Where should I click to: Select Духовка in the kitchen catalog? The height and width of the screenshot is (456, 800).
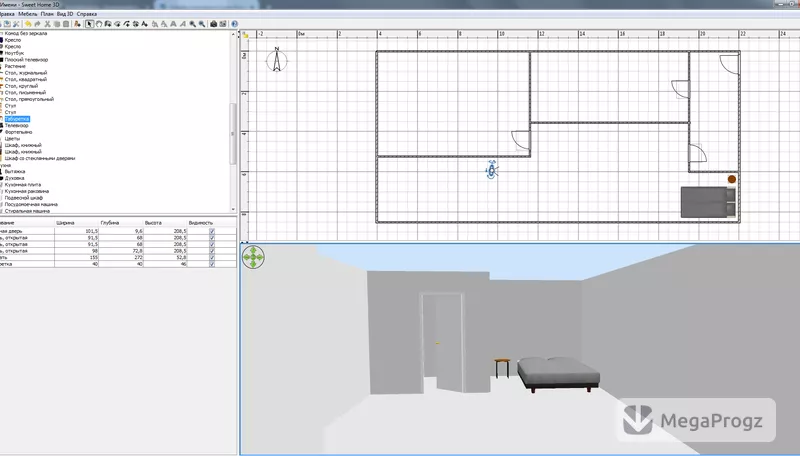tap(14, 179)
